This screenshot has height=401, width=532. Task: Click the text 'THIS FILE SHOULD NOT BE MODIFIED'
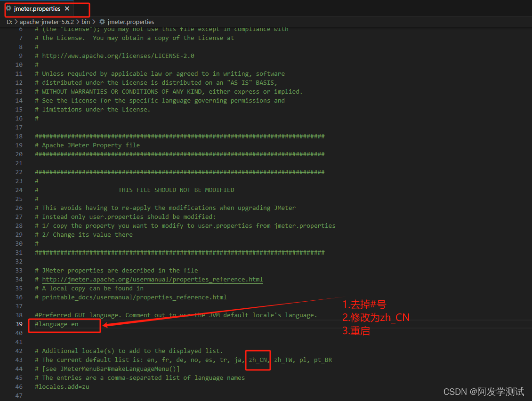tap(176, 190)
